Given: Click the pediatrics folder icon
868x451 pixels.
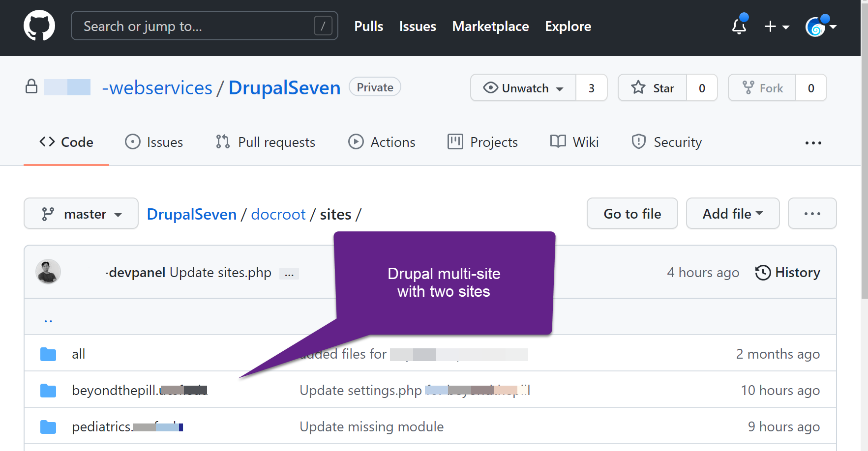Looking at the screenshot, I should click(x=48, y=427).
